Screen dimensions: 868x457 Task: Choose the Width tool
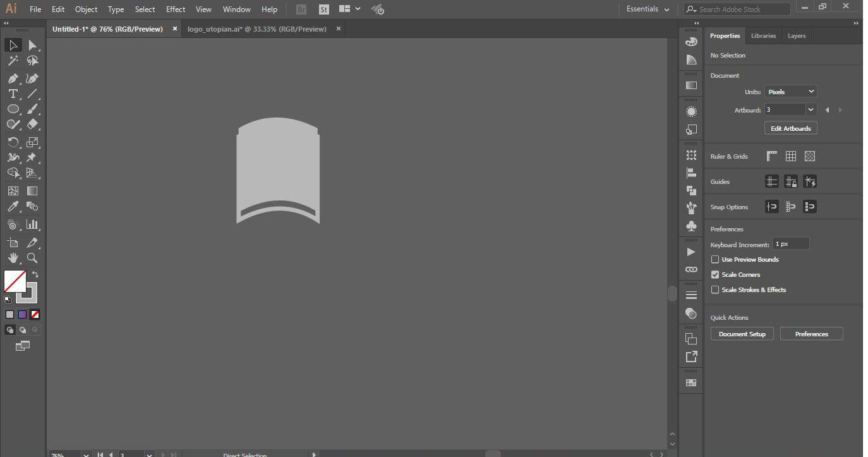coord(13,157)
